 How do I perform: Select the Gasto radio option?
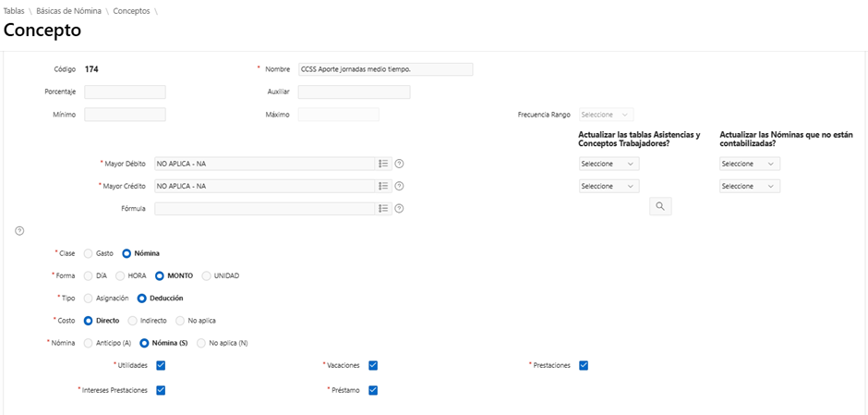[89, 253]
